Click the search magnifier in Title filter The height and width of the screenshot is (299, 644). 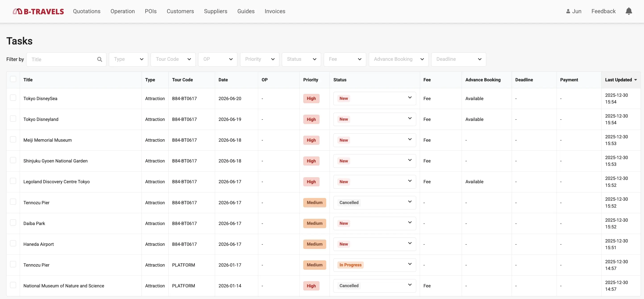click(100, 59)
